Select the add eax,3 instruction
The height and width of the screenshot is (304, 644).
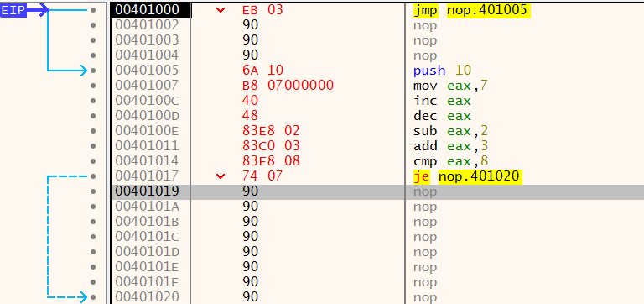tap(450, 146)
